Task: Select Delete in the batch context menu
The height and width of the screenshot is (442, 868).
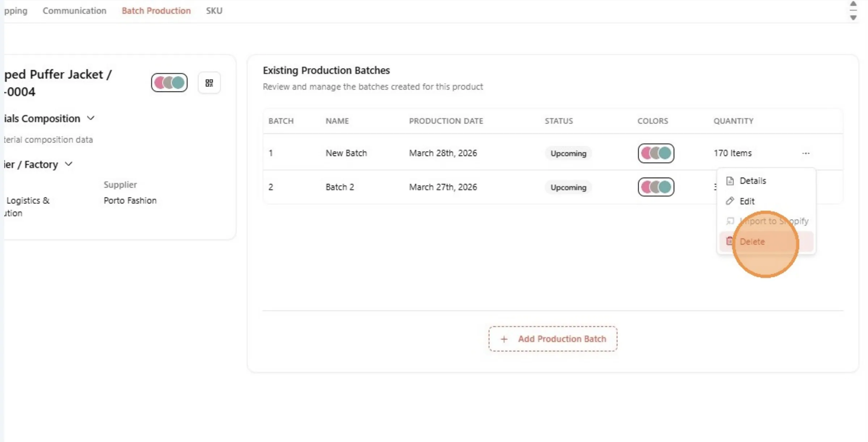Action: click(766, 241)
